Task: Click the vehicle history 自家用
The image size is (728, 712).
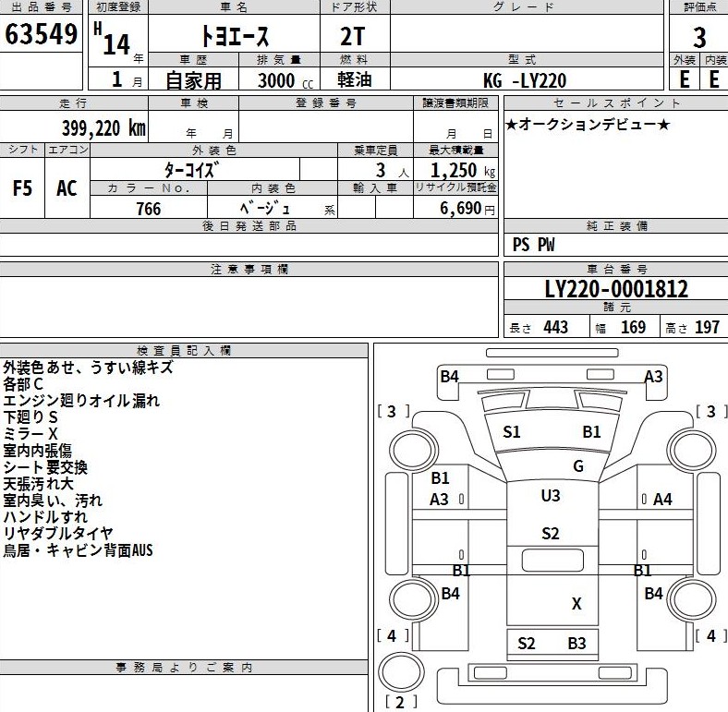Action: 194,80
